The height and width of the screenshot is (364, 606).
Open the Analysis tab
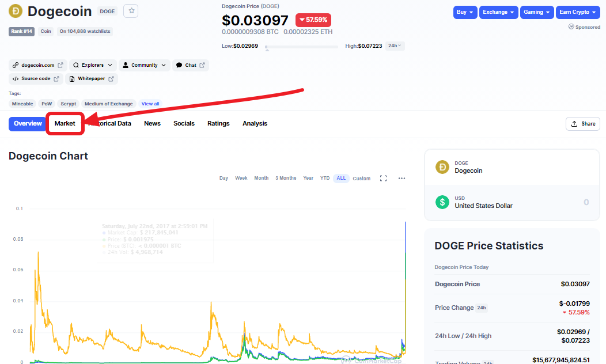(x=255, y=124)
